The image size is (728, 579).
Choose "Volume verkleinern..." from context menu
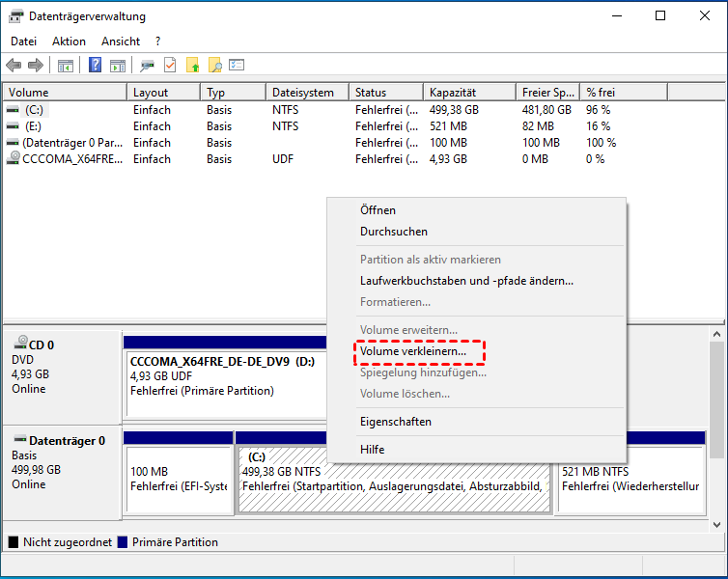412,351
